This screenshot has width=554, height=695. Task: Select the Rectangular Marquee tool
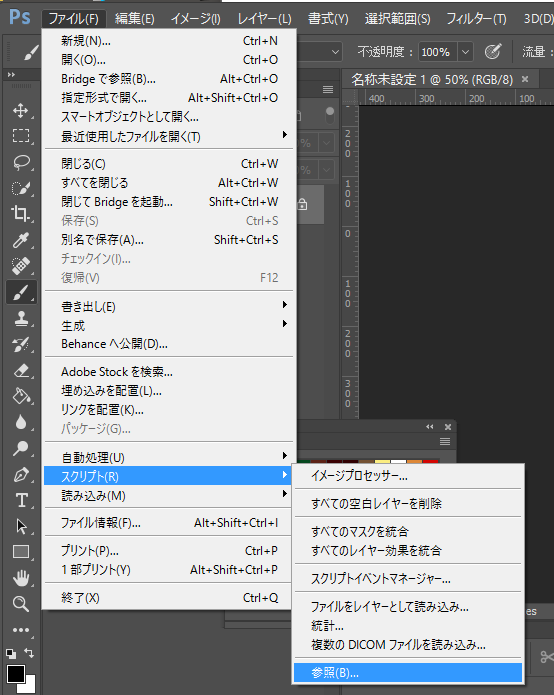coord(20,136)
